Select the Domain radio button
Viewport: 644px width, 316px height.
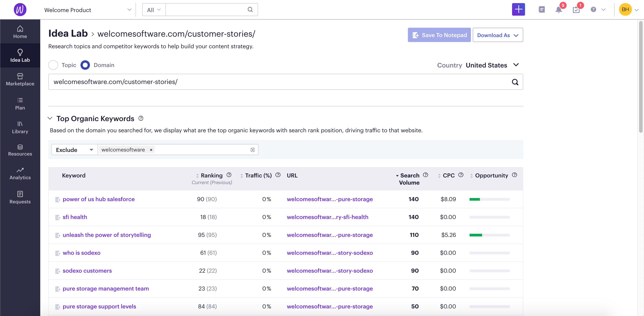click(x=85, y=65)
